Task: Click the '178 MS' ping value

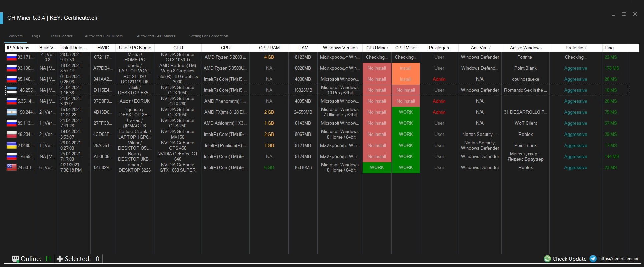Action: tap(612, 68)
